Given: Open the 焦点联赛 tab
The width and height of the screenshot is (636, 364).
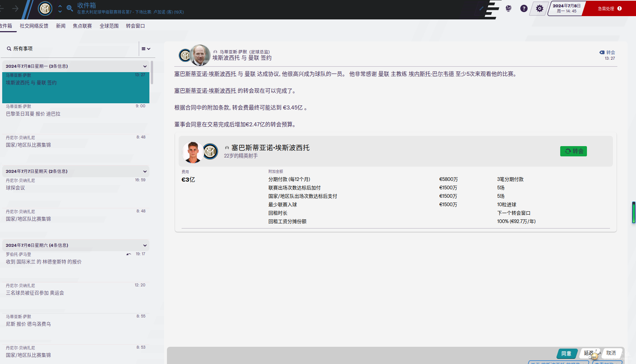Looking at the screenshot, I should tap(82, 26).
